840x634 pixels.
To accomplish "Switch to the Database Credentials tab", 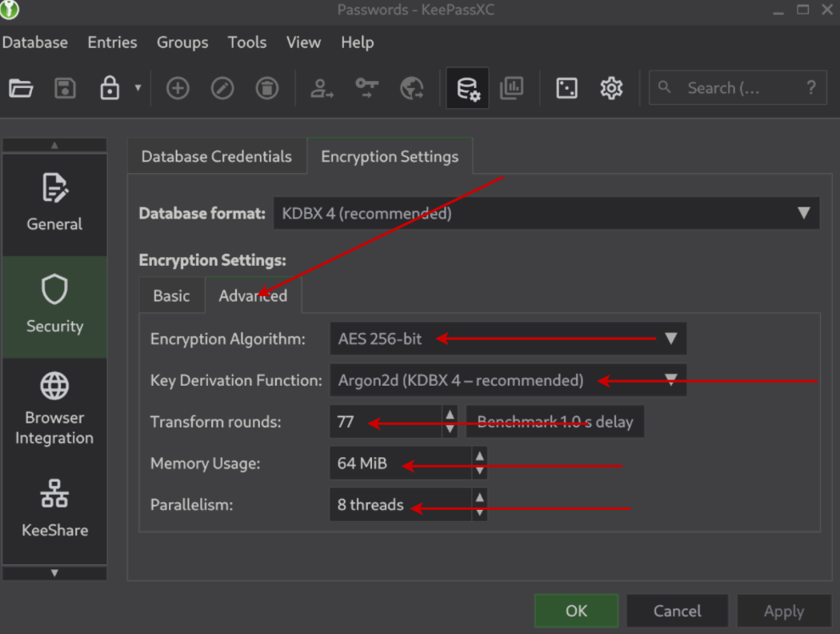I will (x=216, y=157).
